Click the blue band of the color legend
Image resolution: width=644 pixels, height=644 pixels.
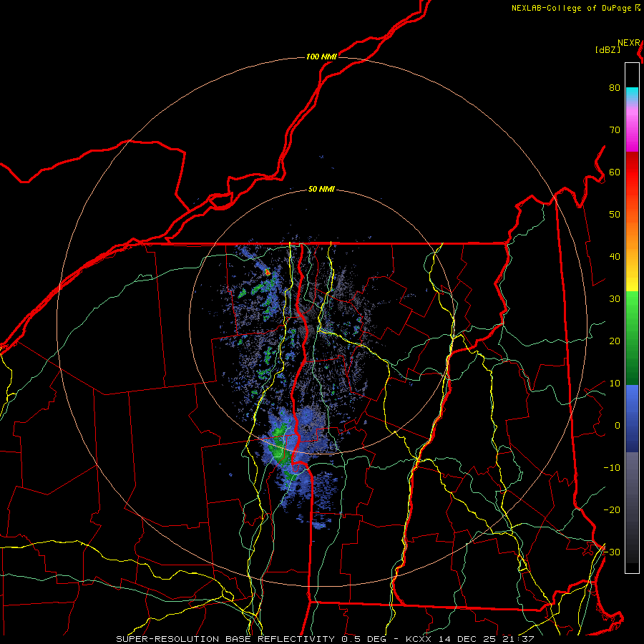coord(632,418)
